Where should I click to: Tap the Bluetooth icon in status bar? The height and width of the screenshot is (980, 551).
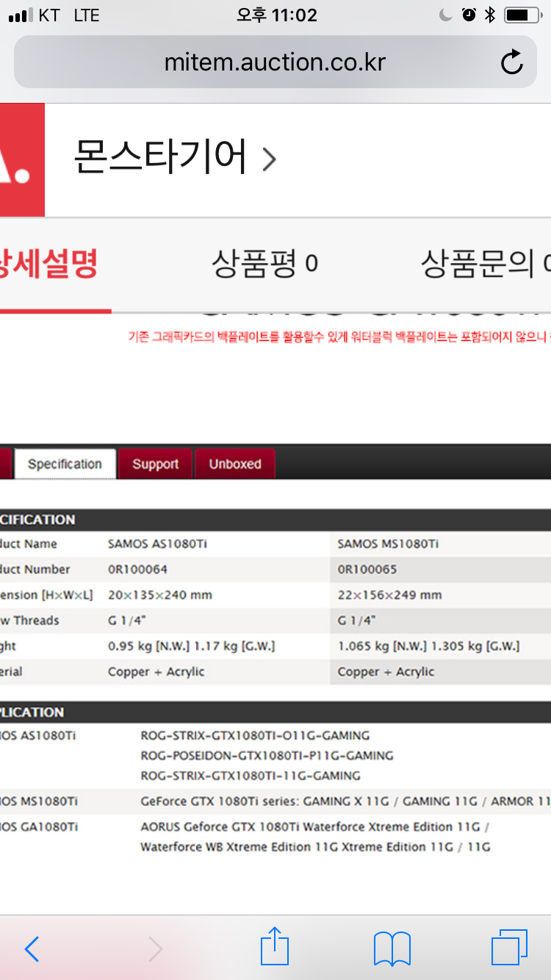point(490,15)
